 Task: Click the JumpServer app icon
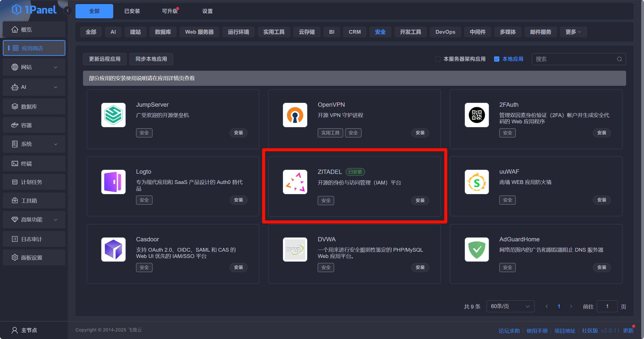coord(113,115)
